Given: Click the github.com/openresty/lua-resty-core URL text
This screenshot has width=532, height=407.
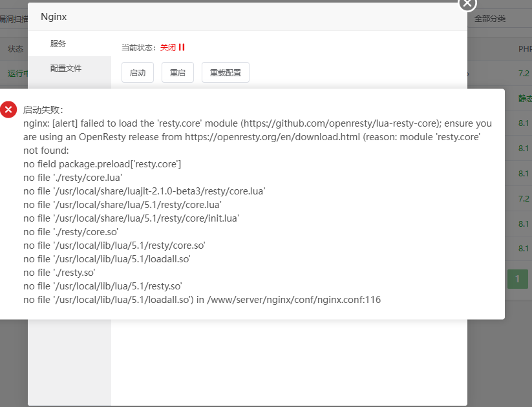Looking at the screenshot, I should pos(341,123).
